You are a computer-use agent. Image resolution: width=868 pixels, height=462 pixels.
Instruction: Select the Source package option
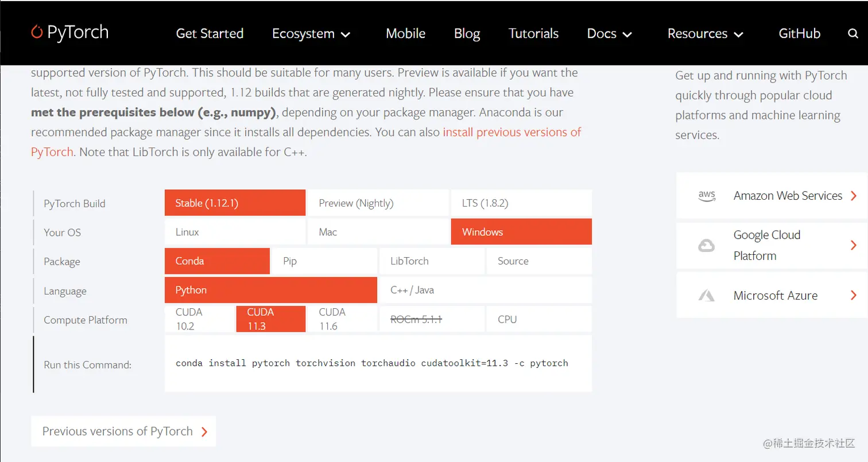[539, 261]
